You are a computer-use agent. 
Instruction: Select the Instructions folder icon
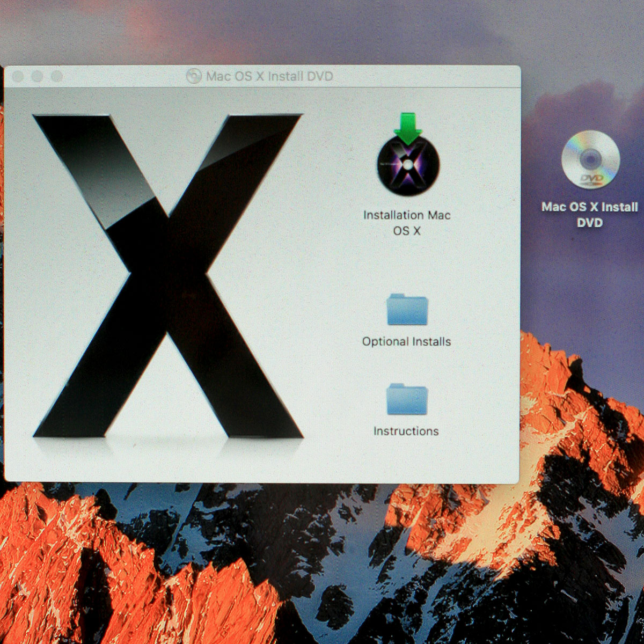click(x=407, y=399)
